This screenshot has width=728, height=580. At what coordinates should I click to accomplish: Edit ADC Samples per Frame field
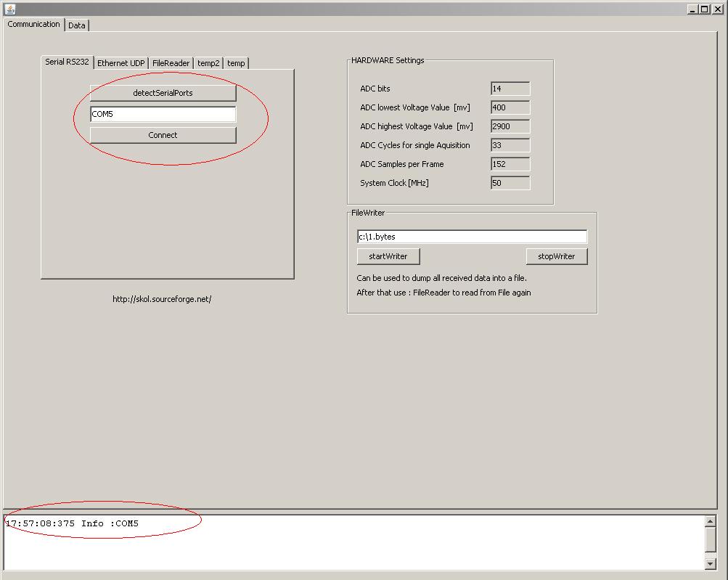click(510, 164)
